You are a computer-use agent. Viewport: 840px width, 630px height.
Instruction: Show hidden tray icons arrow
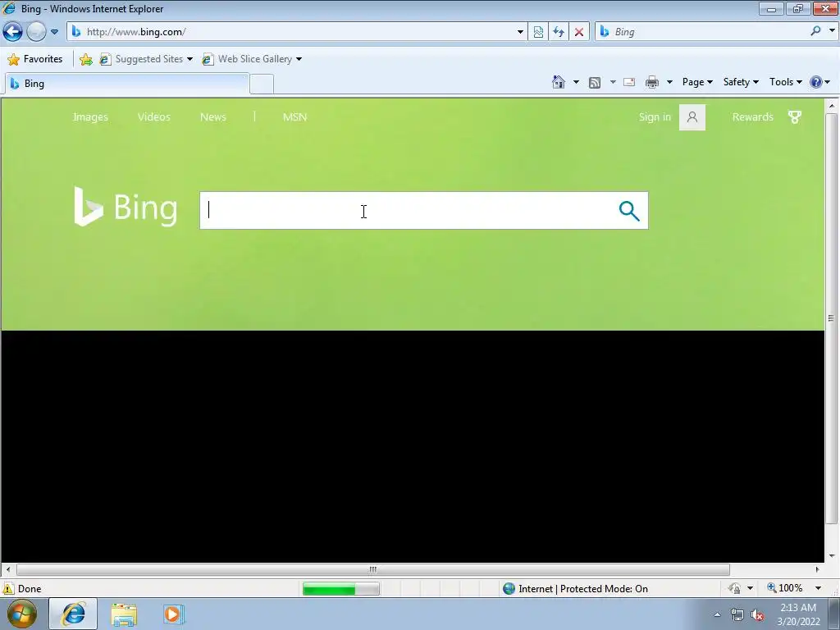(717, 614)
